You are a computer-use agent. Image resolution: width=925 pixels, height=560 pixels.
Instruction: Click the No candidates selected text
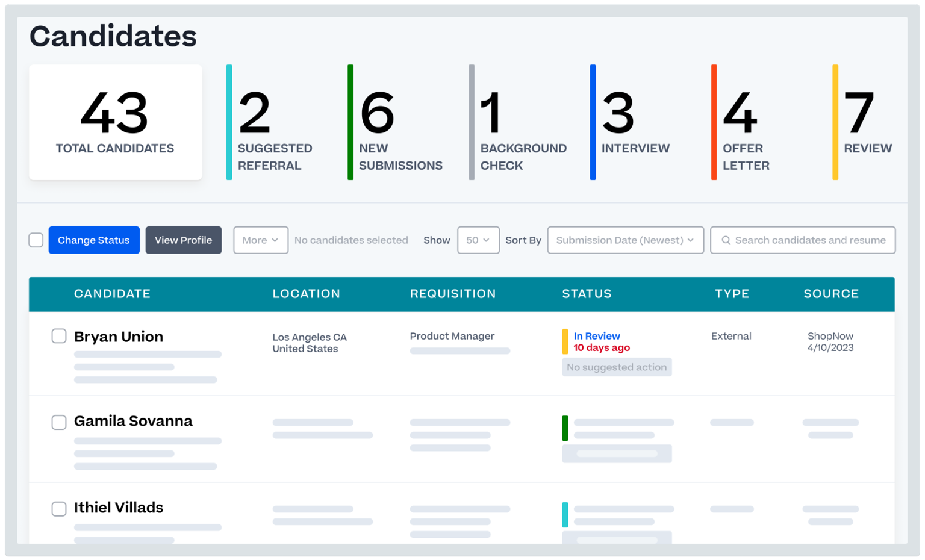[351, 240]
